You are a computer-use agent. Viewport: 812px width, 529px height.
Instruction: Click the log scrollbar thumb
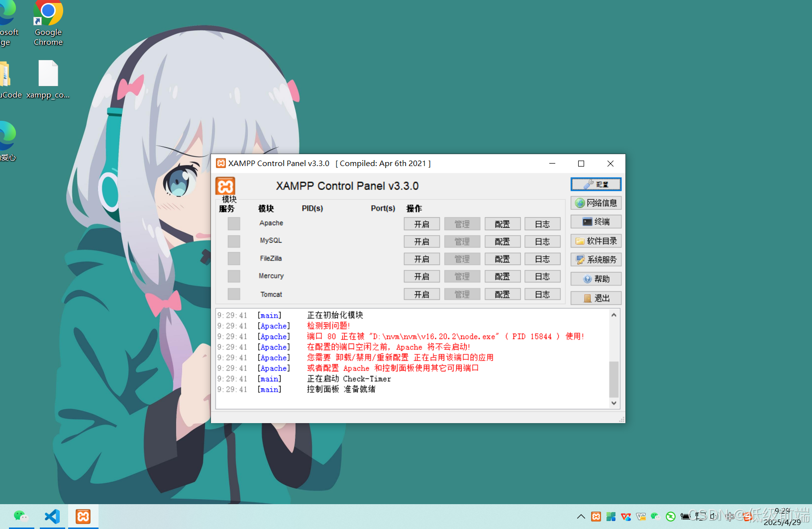click(614, 379)
